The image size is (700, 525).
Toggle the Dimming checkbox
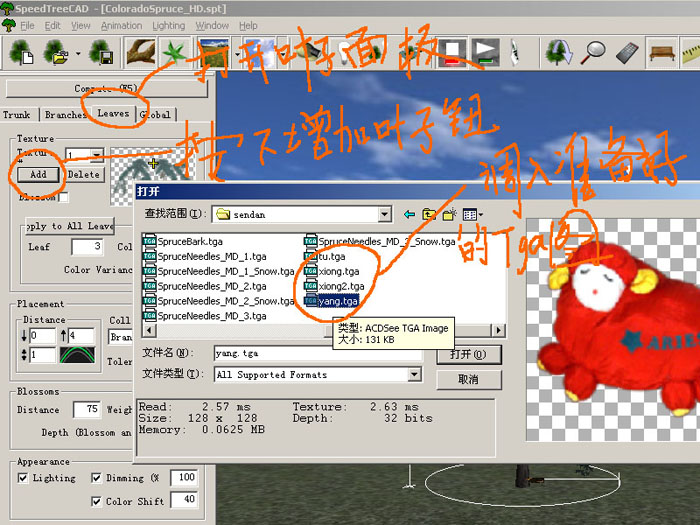click(x=96, y=478)
